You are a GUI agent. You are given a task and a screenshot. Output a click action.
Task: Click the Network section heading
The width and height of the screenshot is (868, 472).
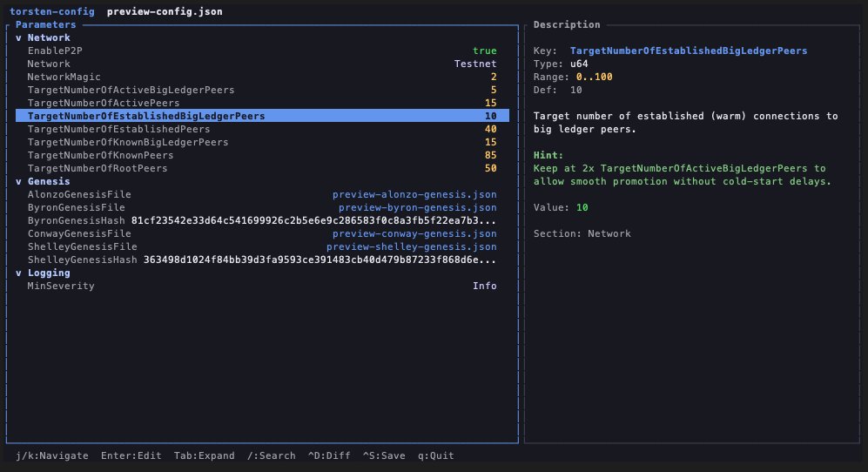(x=49, y=37)
